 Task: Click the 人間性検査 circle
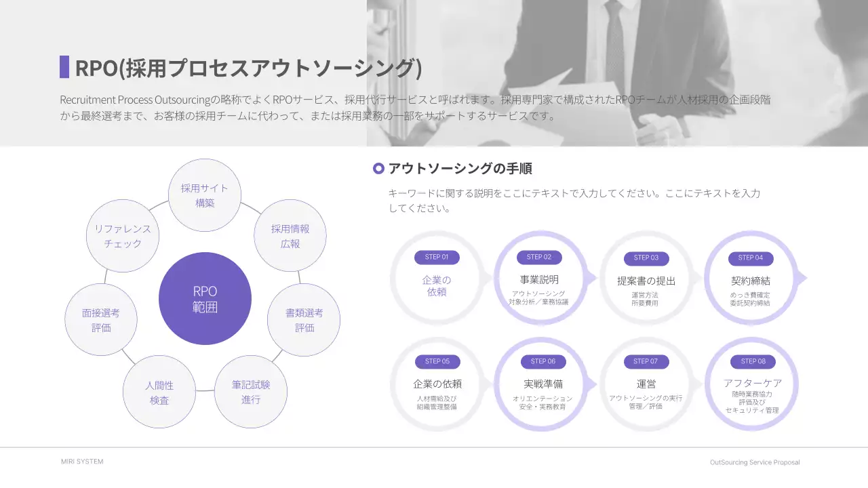[159, 392]
